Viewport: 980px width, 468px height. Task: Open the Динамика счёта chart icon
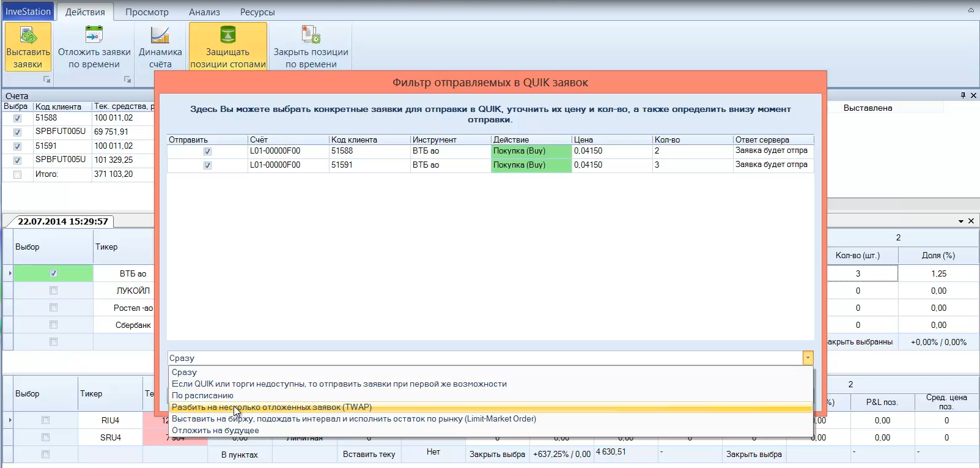pyautogui.click(x=160, y=46)
